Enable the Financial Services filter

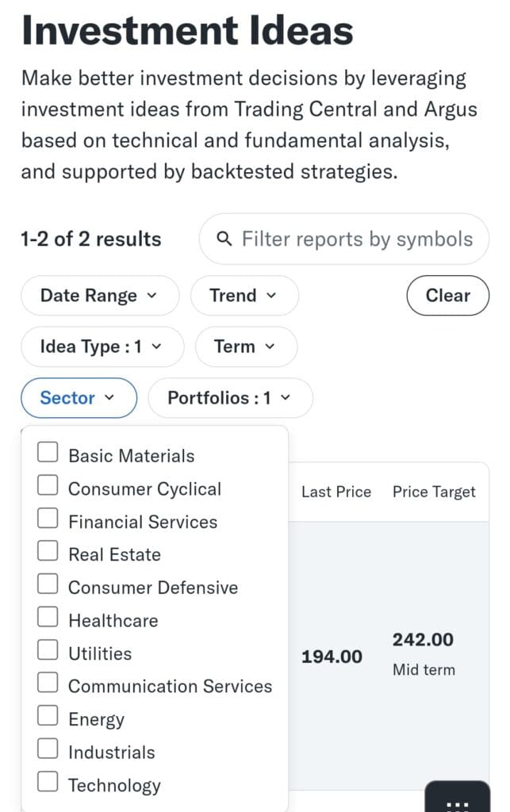48,519
